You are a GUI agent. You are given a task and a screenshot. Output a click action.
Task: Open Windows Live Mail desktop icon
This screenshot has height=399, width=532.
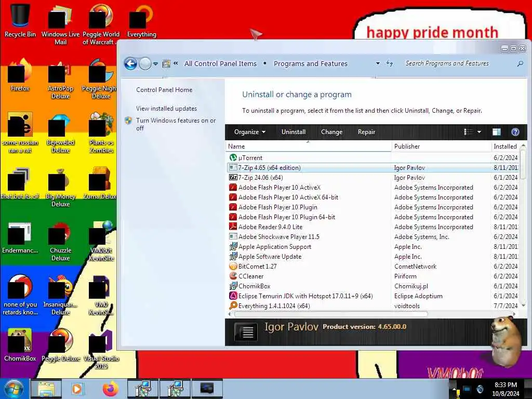tap(60, 24)
